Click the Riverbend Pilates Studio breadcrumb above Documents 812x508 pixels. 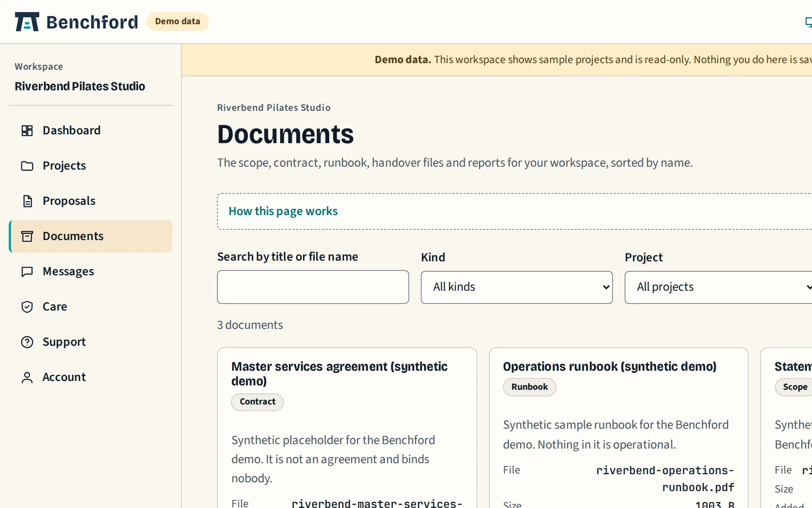(274, 108)
